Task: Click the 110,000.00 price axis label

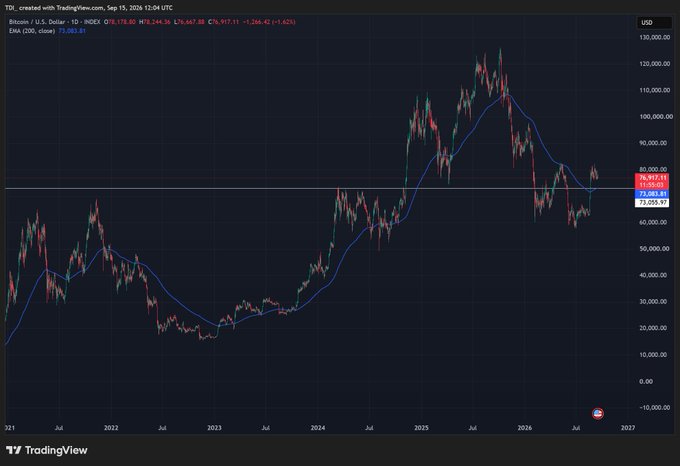Action: coord(655,90)
